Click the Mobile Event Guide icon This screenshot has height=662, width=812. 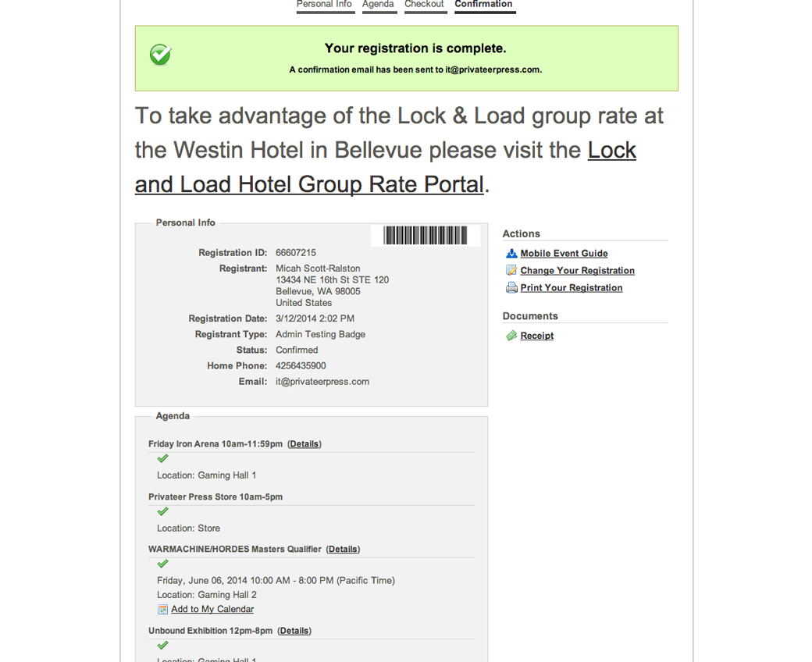(x=511, y=253)
